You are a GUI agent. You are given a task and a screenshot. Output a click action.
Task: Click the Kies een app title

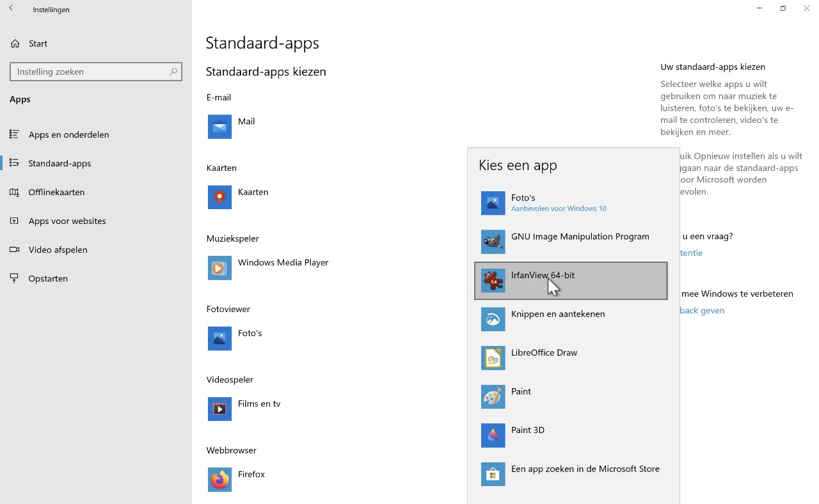[518, 165]
